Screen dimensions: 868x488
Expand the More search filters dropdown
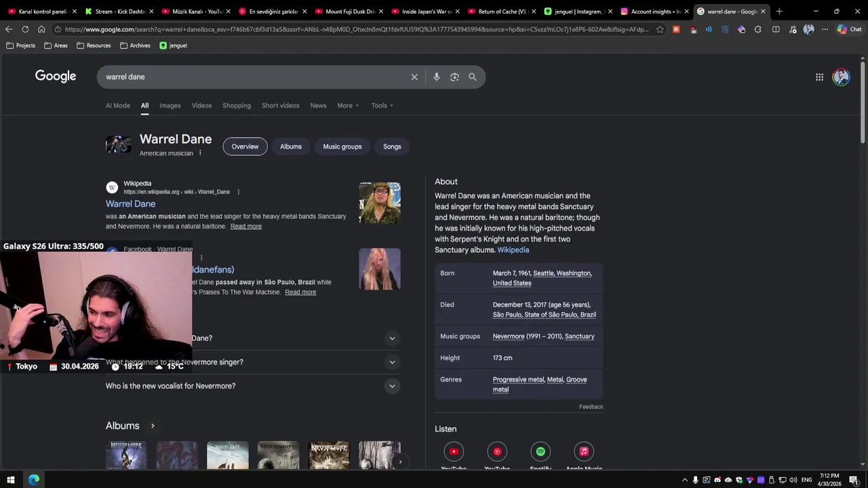(348, 106)
